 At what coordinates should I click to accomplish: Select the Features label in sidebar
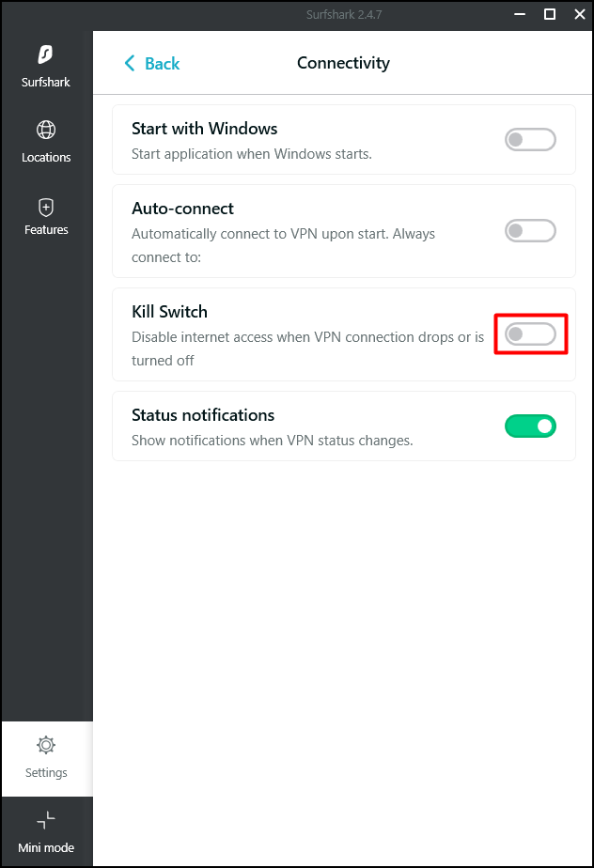coord(46,230)
